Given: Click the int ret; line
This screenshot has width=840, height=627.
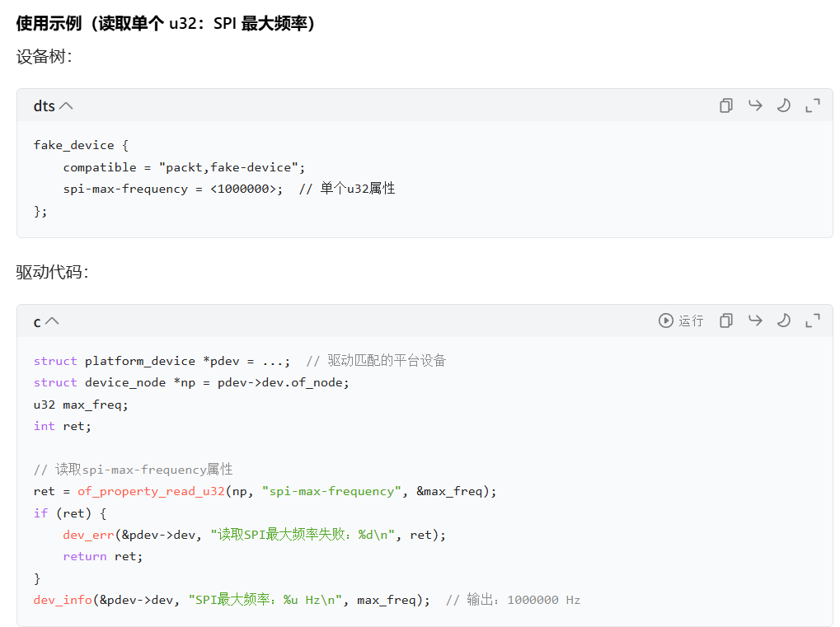Looking at the screenshot, I should (62, 426).
